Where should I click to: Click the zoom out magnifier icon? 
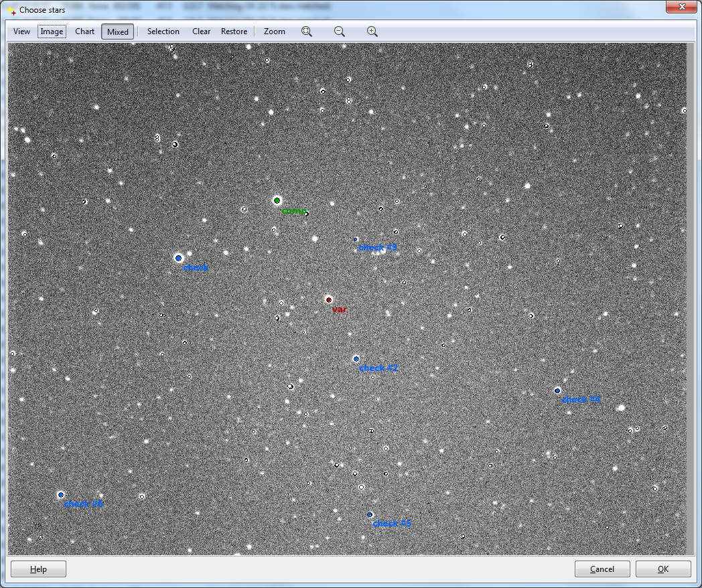(340, 31)
